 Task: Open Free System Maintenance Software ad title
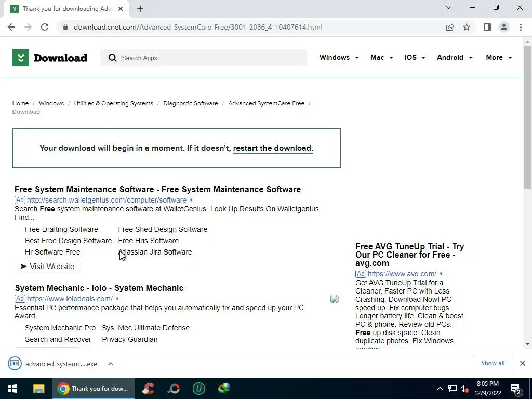158,189
